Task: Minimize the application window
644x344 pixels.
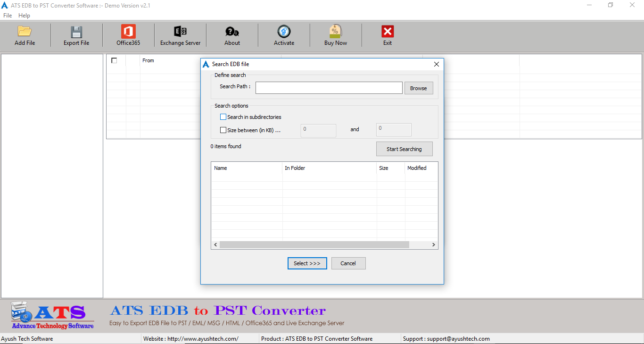Action: pos(589,5)
